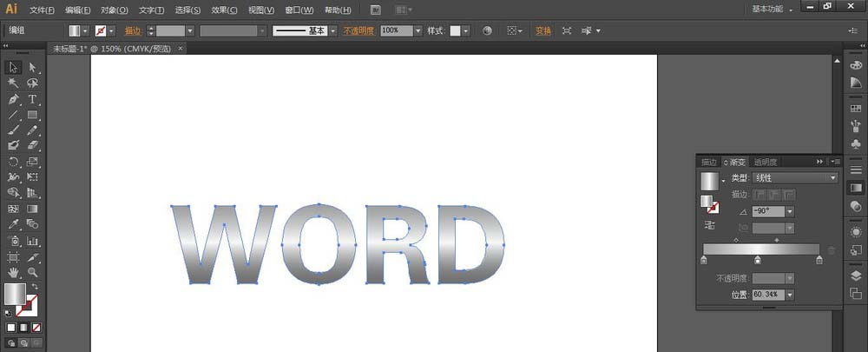This screenshot has width=868, height=352.
Task: Select the Artboard tool
Action: [x=14, y=257]
